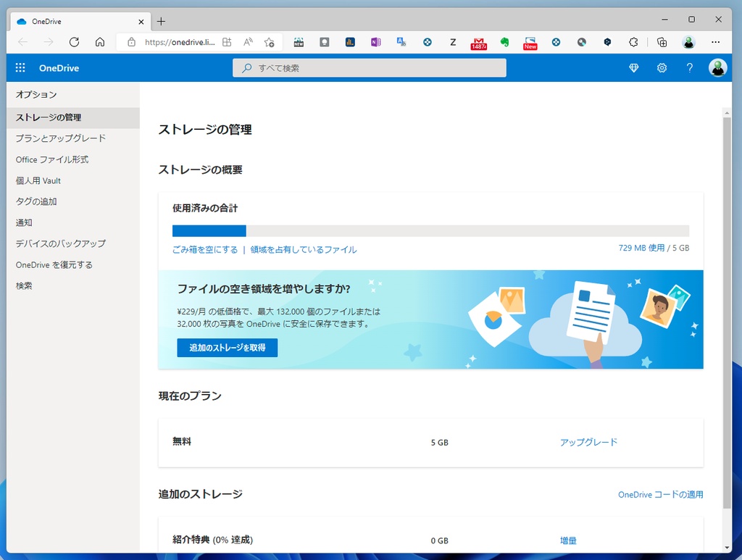Click the 729 MB 使用 / 5 GB text
742x560 pixels.
pos(654,248)
